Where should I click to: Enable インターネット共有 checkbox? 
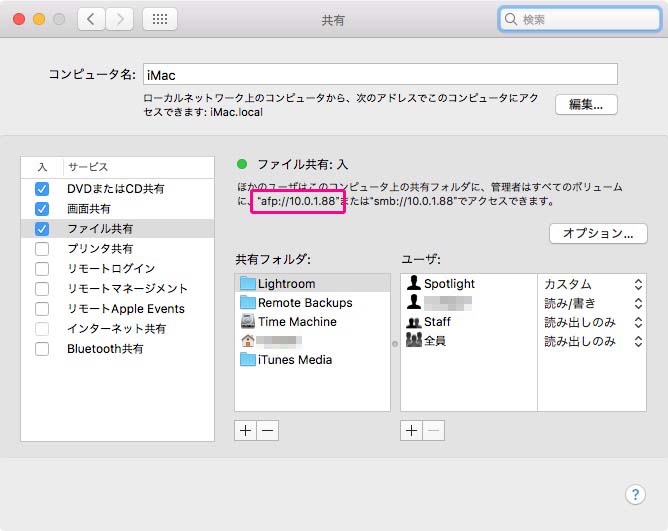click(x=42, y=329)
